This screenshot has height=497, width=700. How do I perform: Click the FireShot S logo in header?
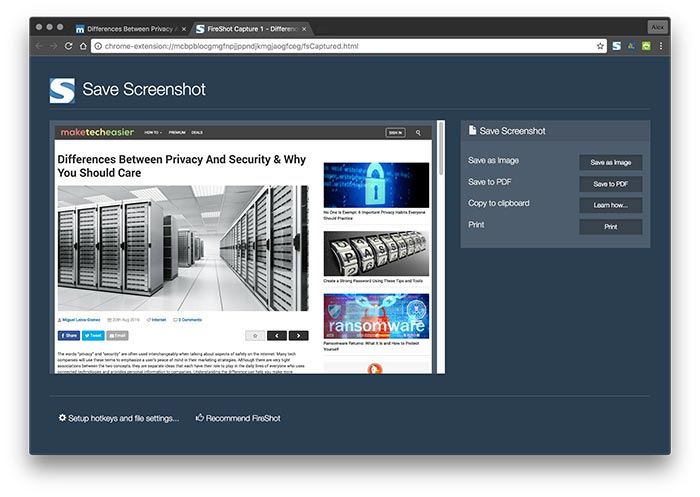(62, 91)
